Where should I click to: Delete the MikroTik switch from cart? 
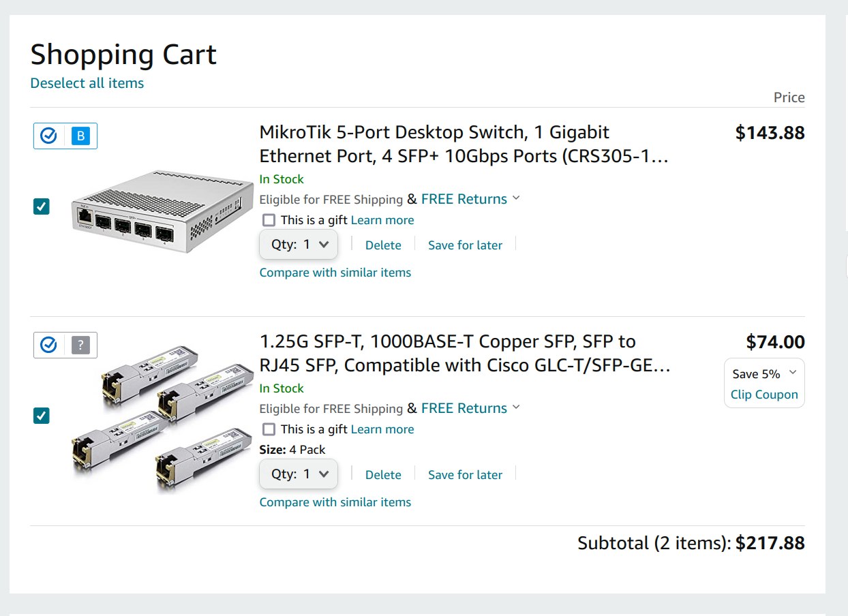(383, 245)
